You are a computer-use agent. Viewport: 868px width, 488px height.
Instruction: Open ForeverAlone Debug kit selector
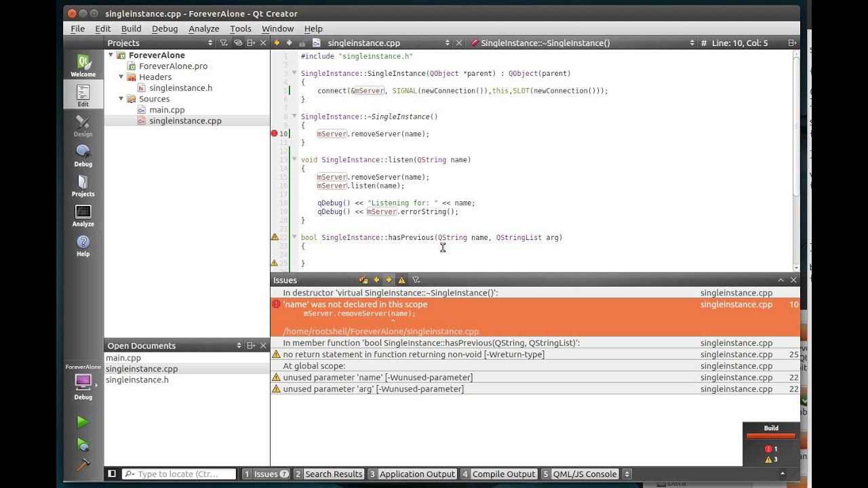(x=83, y=384)
